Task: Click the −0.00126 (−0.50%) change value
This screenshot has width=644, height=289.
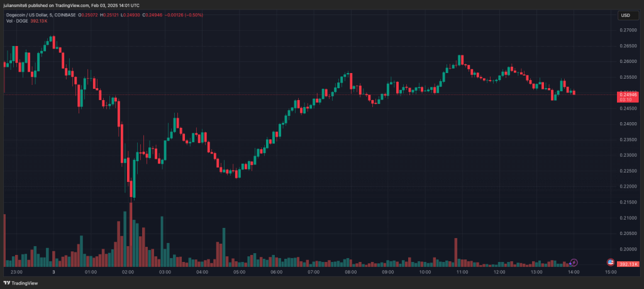Action: tap(186, 15)
